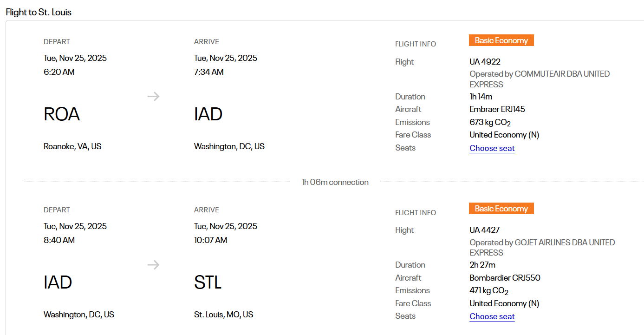
Task: Click Roanoke, VA, US city label
Action: click(72, 146)
